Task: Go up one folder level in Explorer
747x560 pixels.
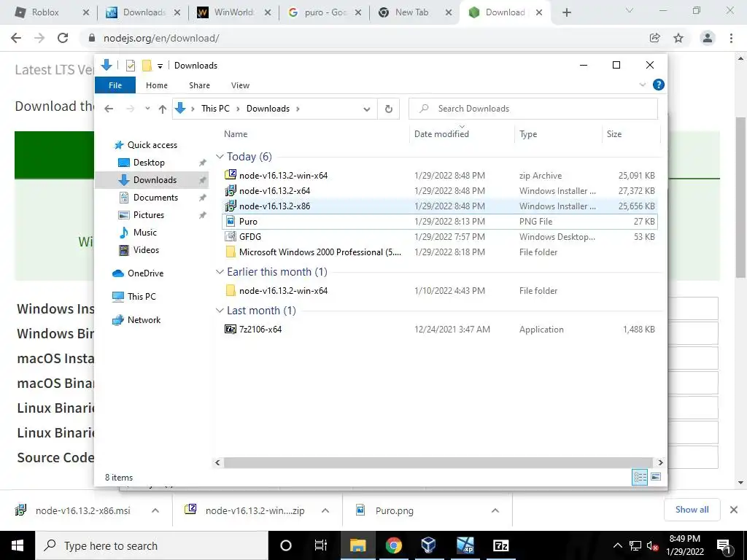Action: pos(163,109)
